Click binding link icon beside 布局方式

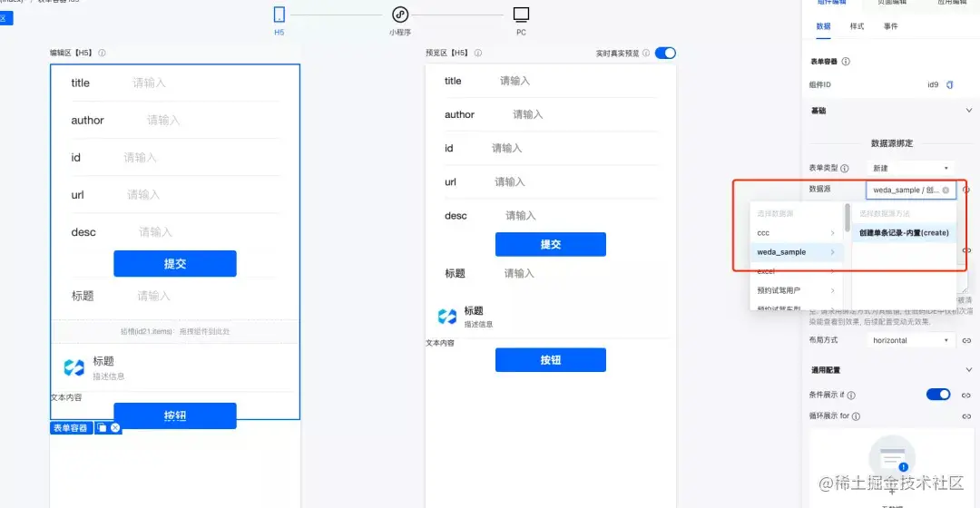tap(966, 340)
